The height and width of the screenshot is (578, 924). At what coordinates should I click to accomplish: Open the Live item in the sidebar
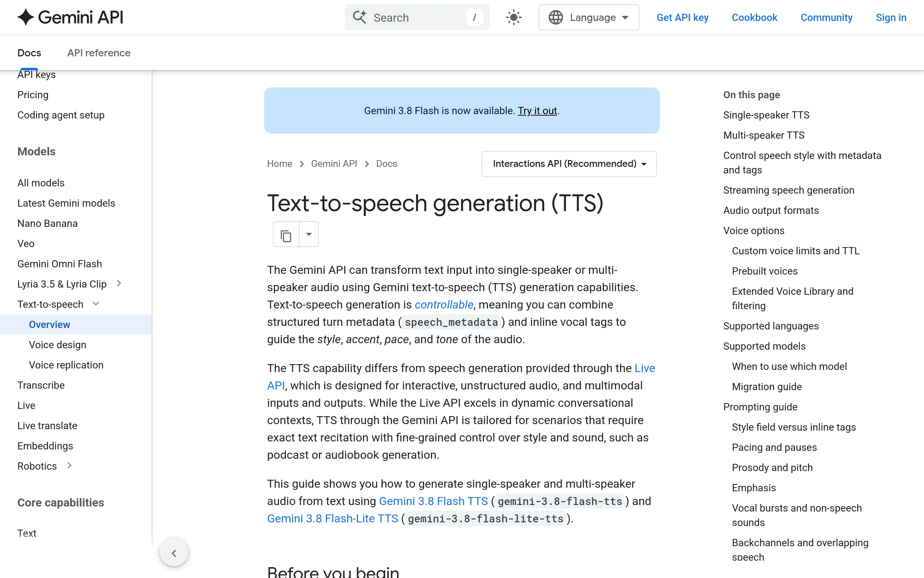point(26,405)
